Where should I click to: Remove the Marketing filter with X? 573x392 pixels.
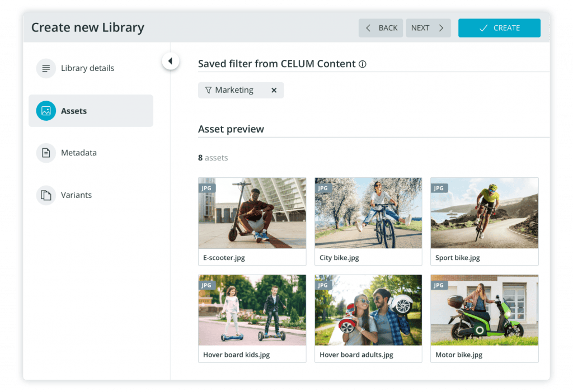(274, 90)
